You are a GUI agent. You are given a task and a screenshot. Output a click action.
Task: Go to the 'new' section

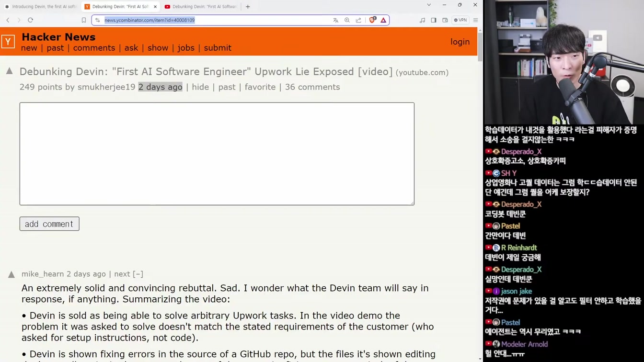click(x=29, y=48)
